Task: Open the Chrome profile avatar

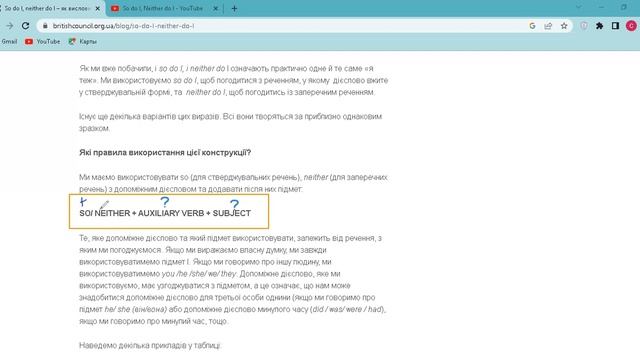Action: click(631, 26)
